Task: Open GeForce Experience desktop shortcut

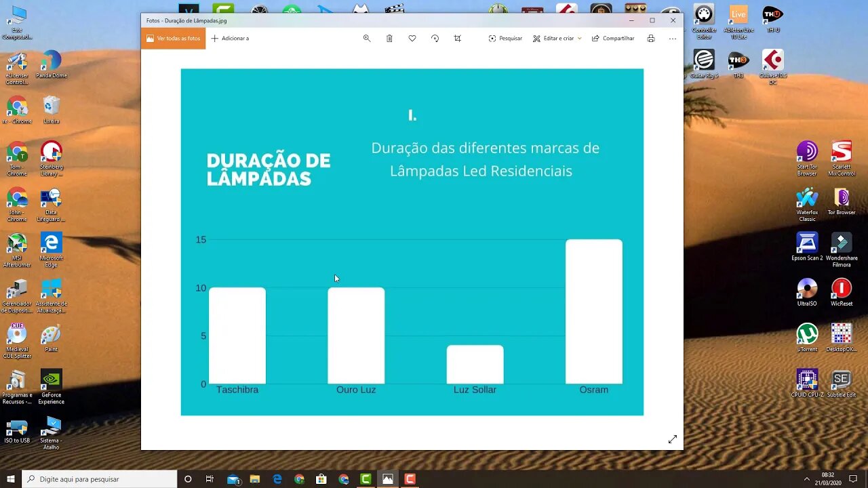Action: point(52,388)
